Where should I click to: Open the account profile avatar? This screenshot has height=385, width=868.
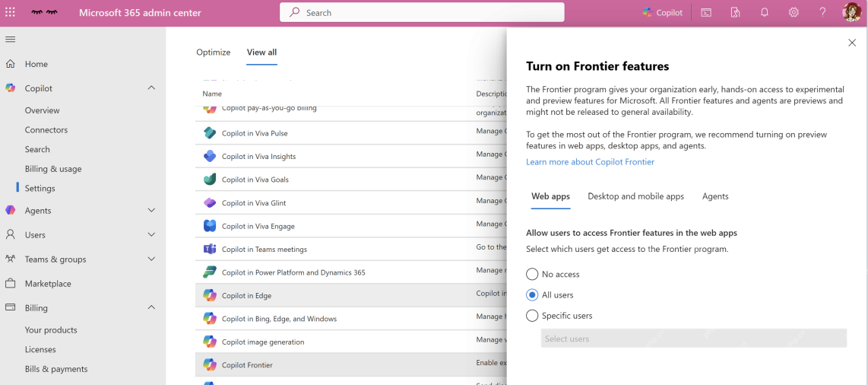(851, 12)
